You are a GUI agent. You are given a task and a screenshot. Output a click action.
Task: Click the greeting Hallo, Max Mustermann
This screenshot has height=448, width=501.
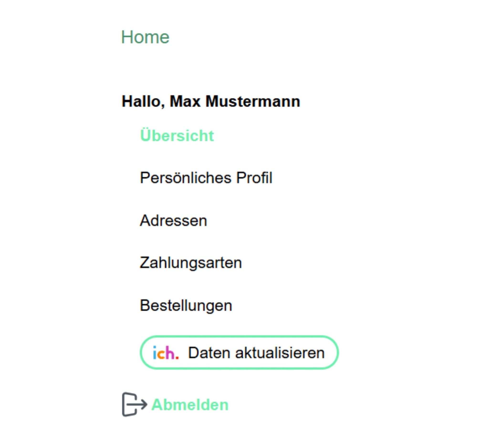(211, 101)
